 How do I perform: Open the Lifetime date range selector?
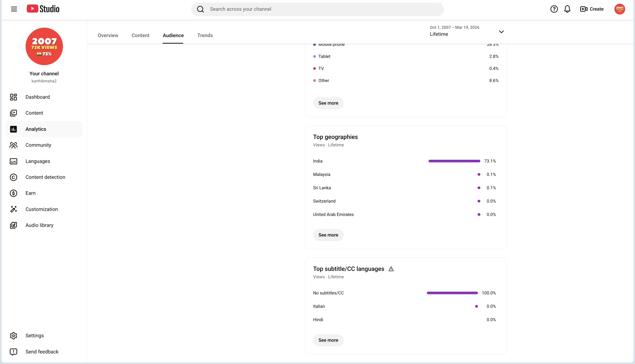coord(467,31)
